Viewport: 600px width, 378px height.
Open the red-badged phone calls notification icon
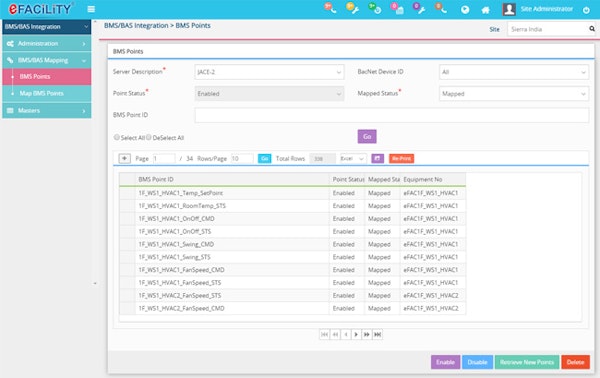click(x=330, y=8)
